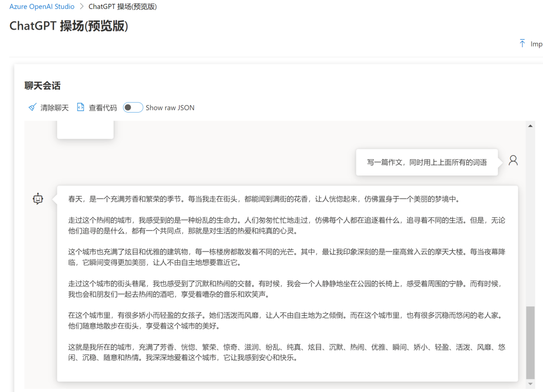The height and width of the screenshot is (392, 543).
Task: Click the 查看代码 code file icon
Action: [80, 108]
